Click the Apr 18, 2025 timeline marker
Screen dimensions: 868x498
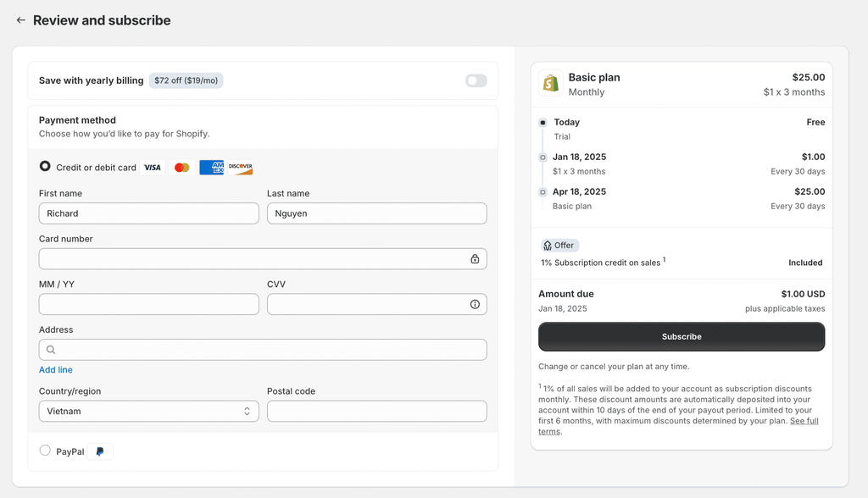pyautogui.click(x=542, y=192)
